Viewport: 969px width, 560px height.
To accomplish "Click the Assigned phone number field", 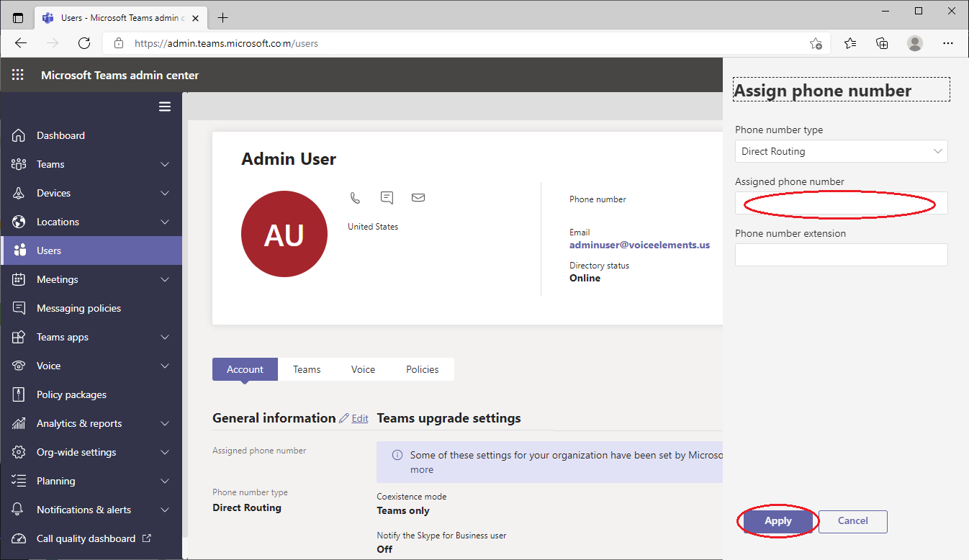I will (841, 203).
